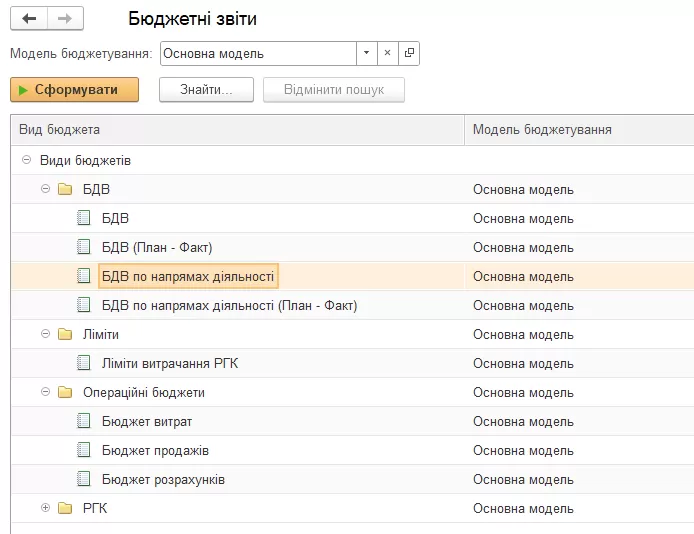Select Ліміти витрачання РГК report

click(x=170, y=364)
